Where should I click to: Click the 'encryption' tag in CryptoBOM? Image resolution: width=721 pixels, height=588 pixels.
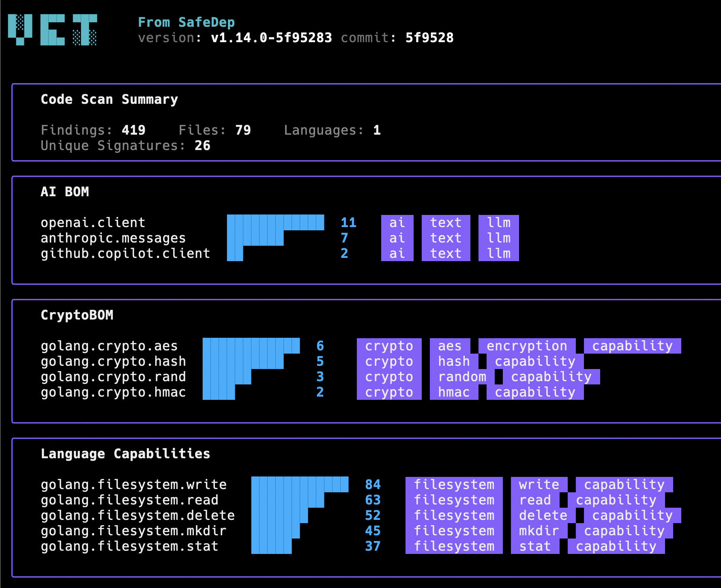[527, 346]
